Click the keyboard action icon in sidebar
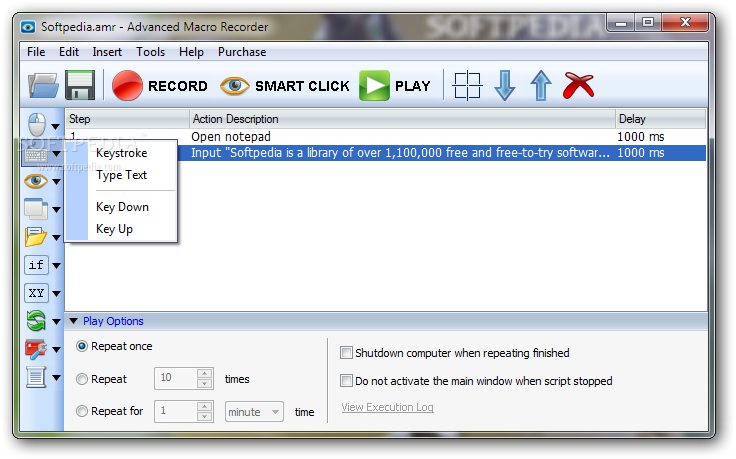The height and width of the screenshot is (459, 736). 36,154
